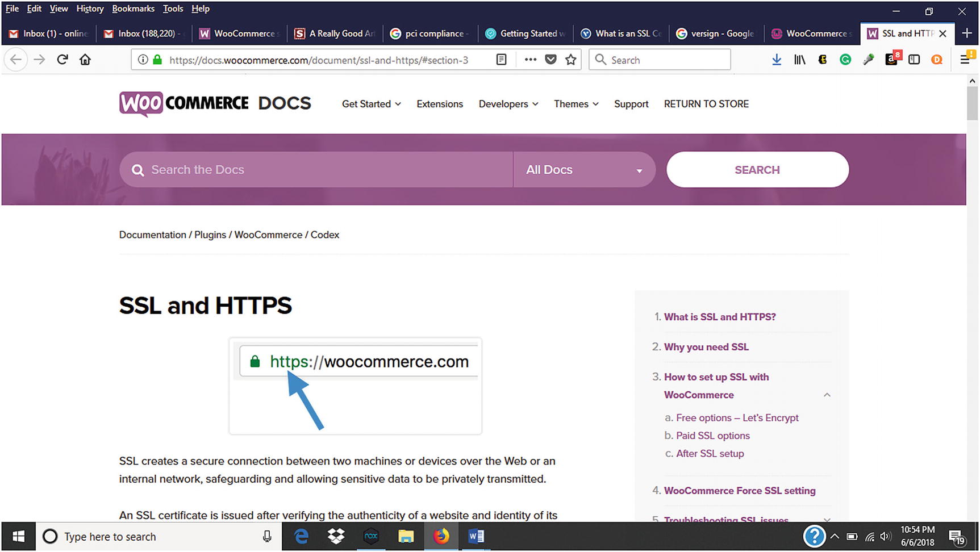Bookmark this page with the star icon

click(x=571, y=60)
